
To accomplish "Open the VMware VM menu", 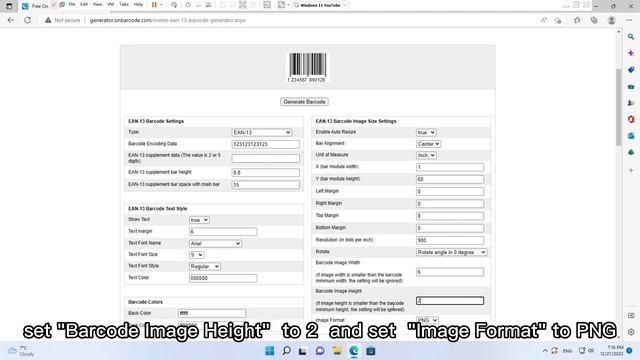I will tap(111, 4).
